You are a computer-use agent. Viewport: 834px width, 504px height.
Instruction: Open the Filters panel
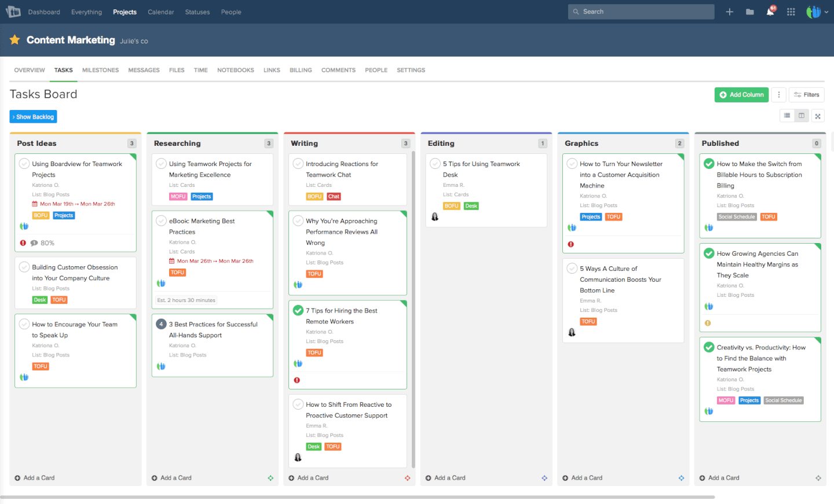806,95
